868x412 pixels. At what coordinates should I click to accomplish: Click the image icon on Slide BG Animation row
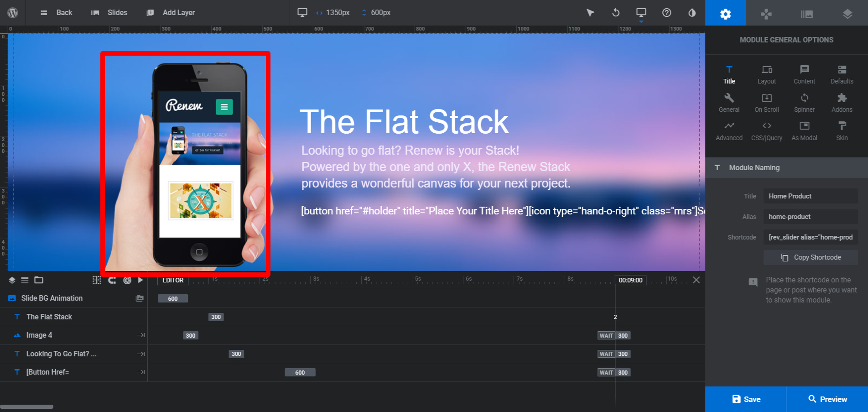point(140,298)
